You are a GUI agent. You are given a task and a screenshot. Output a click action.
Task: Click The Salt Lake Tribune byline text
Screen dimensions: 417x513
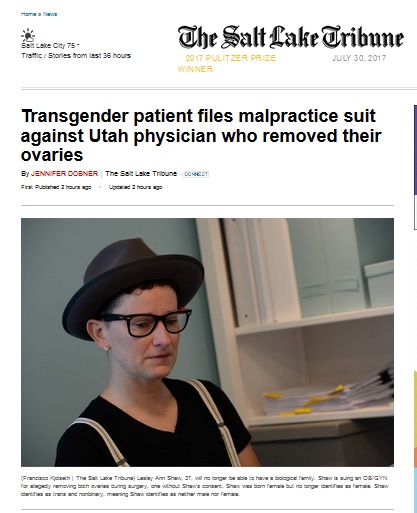coord(141,174)
